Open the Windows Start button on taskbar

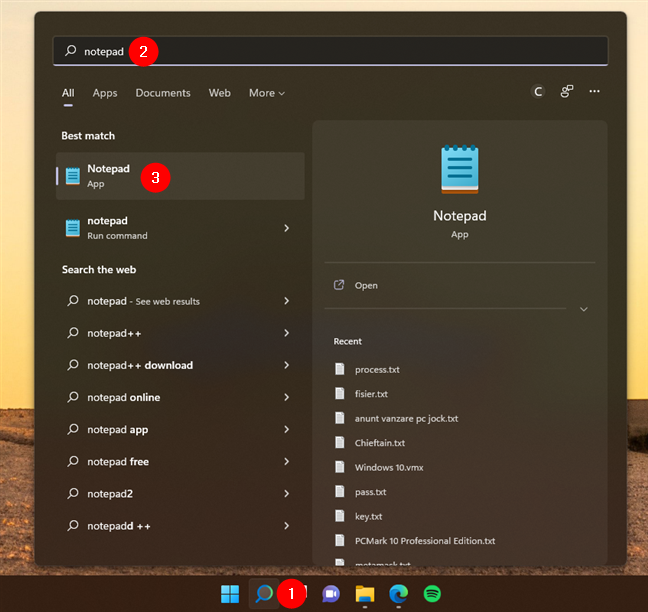click(x=230, y=594)
